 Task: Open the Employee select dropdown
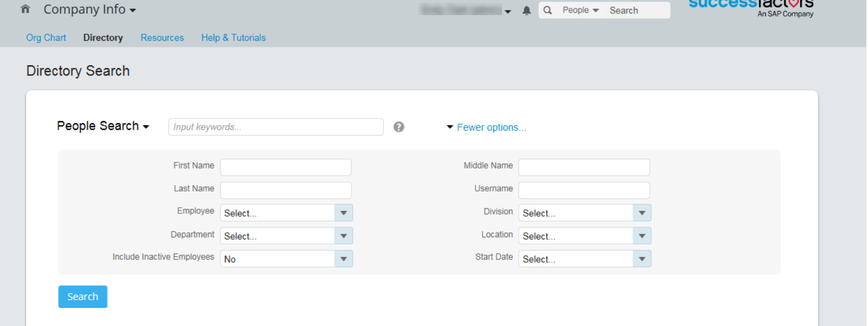(286, 213)
